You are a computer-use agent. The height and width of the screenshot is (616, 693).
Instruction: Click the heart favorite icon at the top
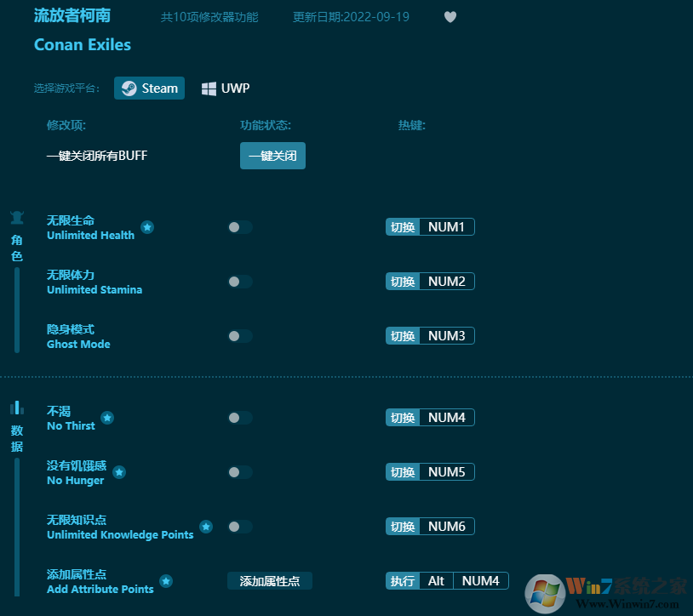coord(450,17)
